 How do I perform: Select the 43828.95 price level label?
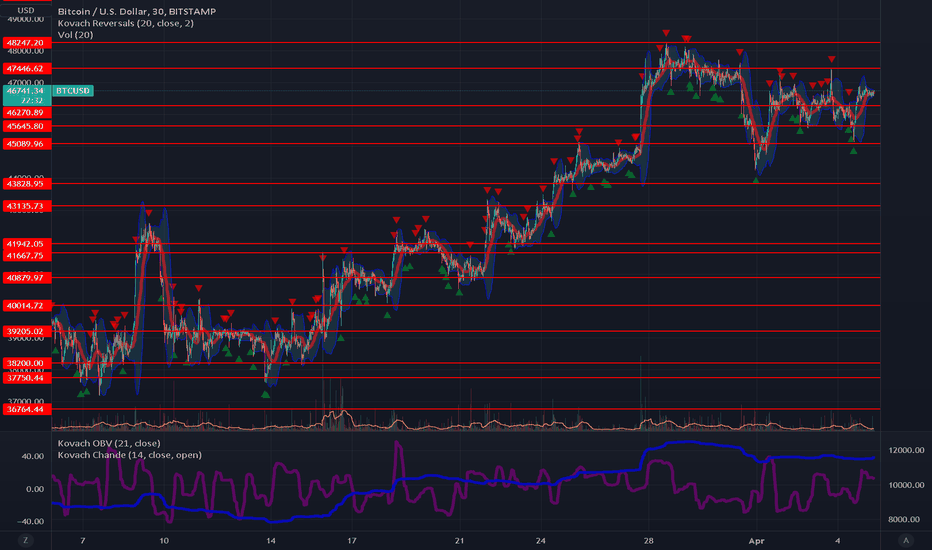(25, 184)
